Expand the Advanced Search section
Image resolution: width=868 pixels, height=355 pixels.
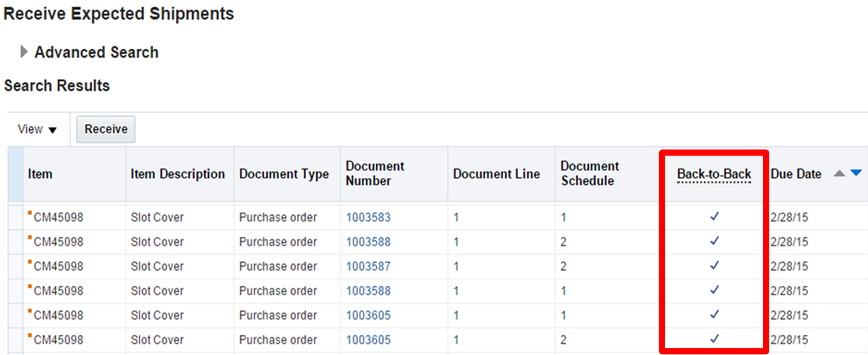[24, 52]
